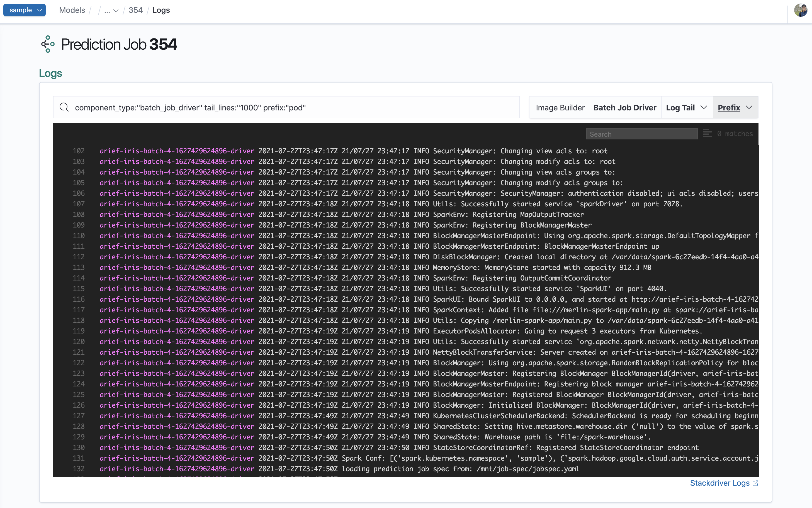Click the Prediction Job workflow icon

click(x=48, y=44)
